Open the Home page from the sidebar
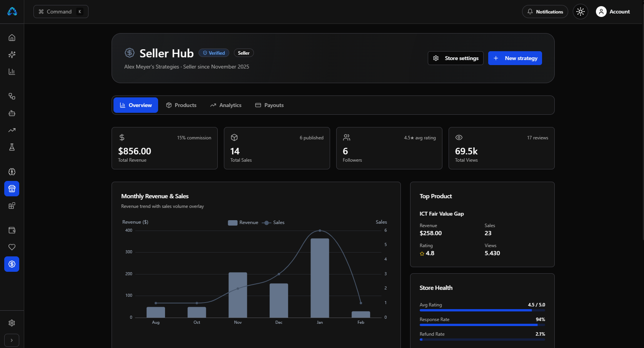 [x=12, y=38]
